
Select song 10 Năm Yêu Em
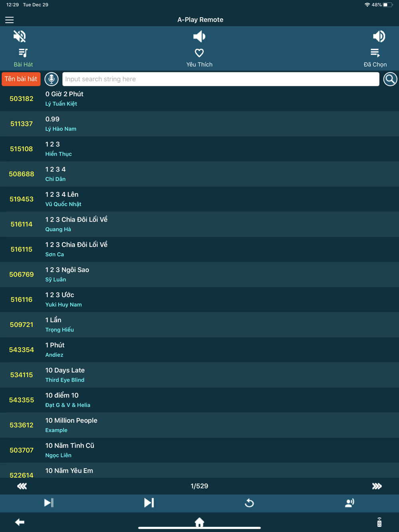click(x=199, y=471)
